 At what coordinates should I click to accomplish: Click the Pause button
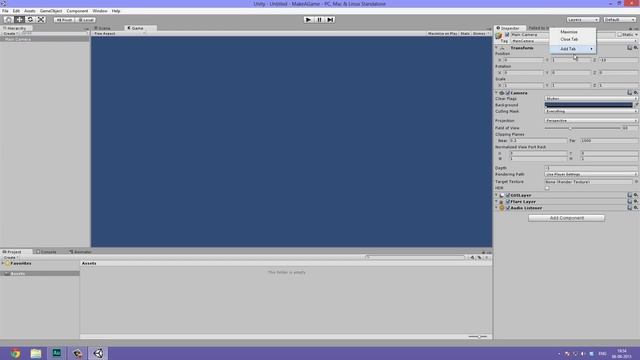pyautogui.click(x=319, y=20)
